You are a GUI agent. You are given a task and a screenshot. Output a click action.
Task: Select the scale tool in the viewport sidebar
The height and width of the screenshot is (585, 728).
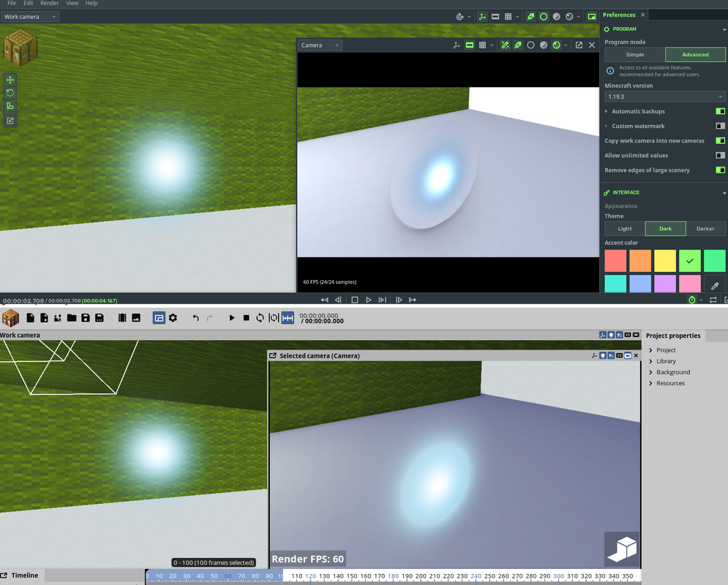(10, 106)
